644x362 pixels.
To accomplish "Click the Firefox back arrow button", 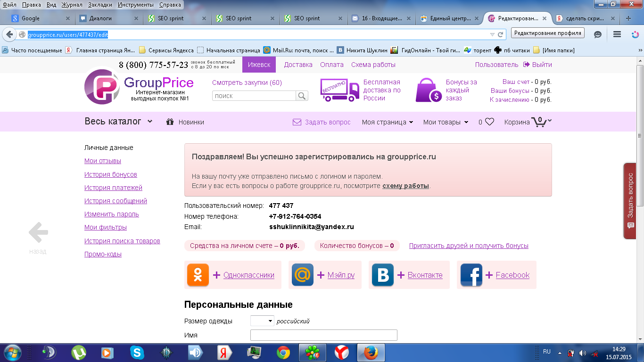I will (9, 34).
